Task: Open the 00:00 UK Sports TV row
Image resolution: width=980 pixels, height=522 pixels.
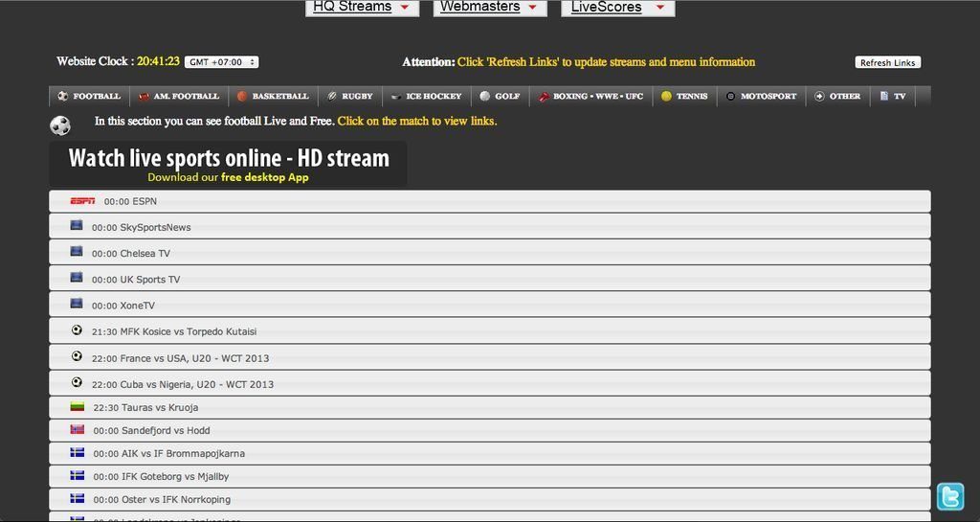Action: (490, 278)
